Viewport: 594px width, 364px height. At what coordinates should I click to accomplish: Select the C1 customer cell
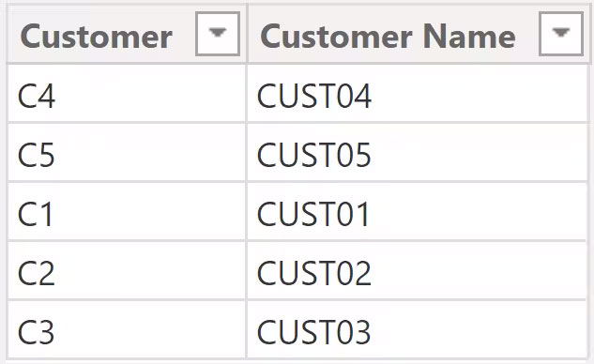(127, 212)
